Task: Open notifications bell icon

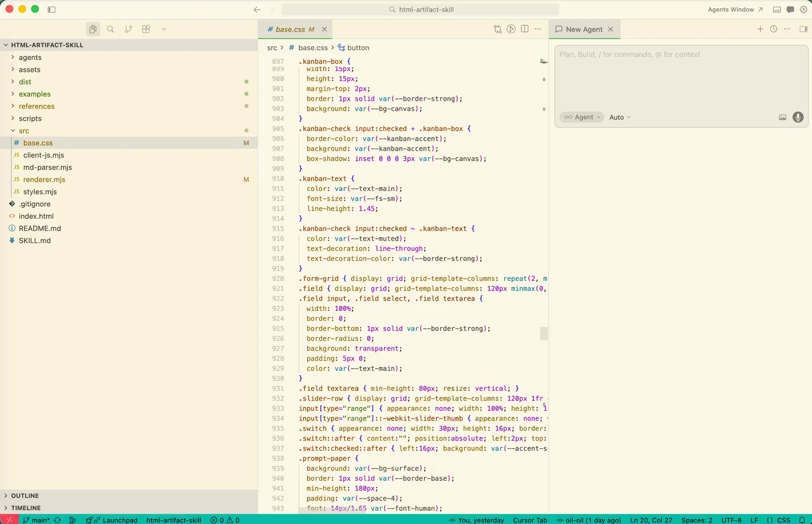Action: [802, 520]
